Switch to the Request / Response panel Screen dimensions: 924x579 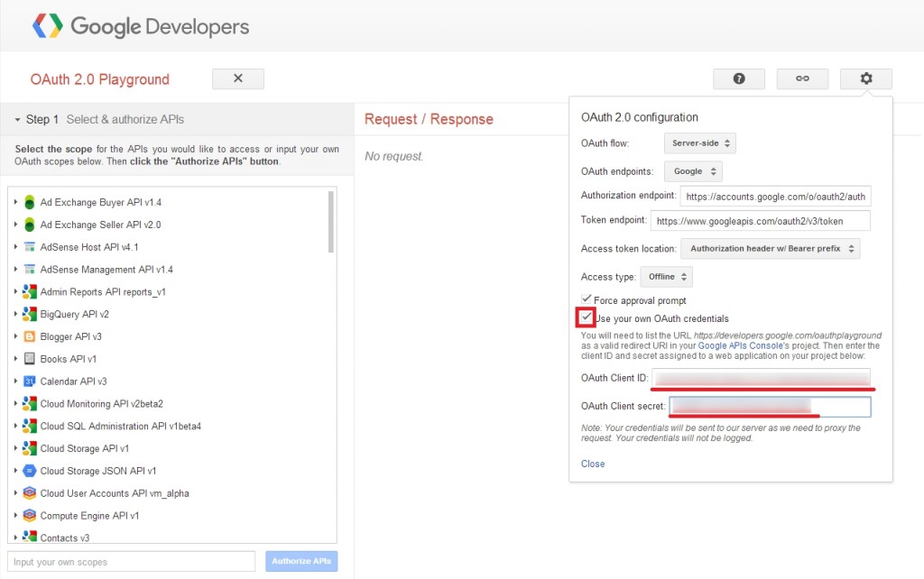(x=428, y=118)
